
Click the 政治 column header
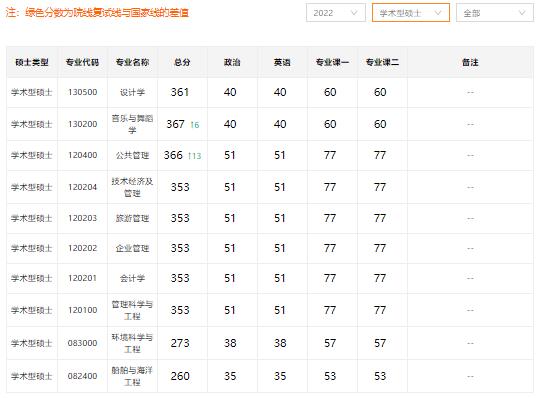(232, 62)
